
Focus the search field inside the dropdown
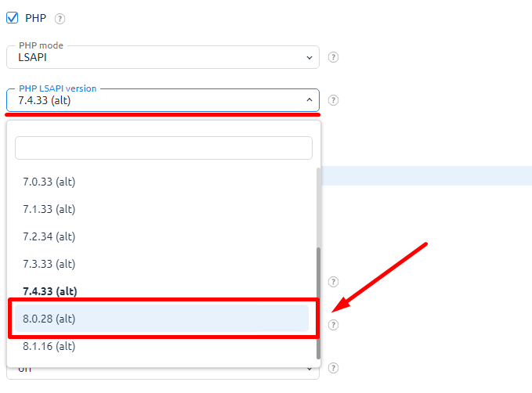coord(164,148)
